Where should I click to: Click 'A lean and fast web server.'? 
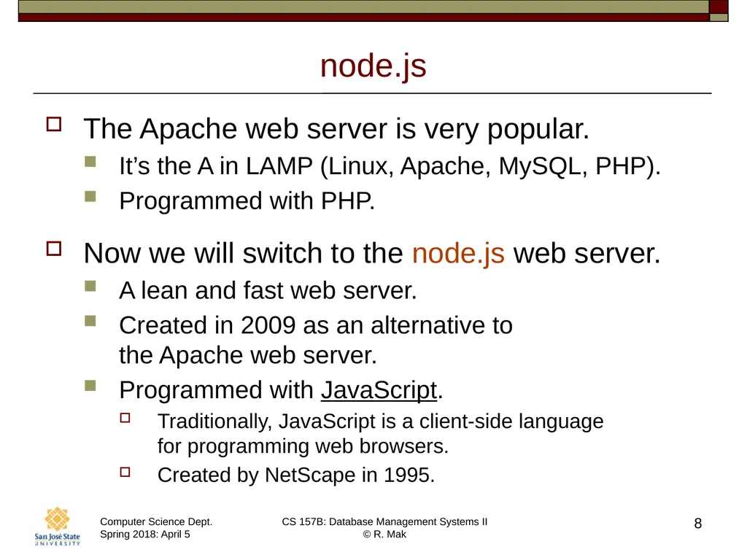268,290
